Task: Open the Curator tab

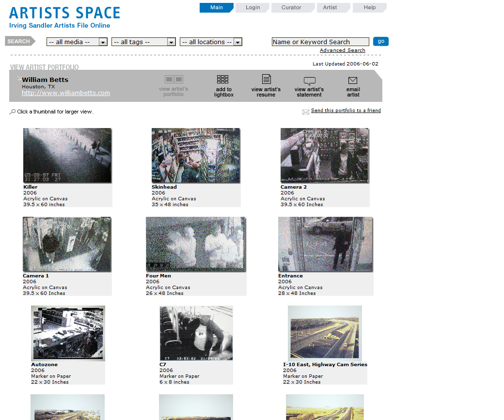Action: [291, 8]
